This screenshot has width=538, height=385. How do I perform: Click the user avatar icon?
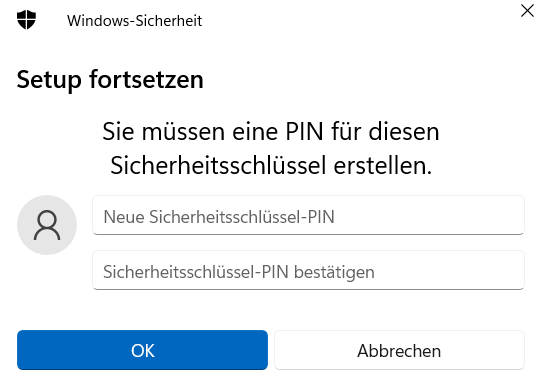[x=47, y=225]
